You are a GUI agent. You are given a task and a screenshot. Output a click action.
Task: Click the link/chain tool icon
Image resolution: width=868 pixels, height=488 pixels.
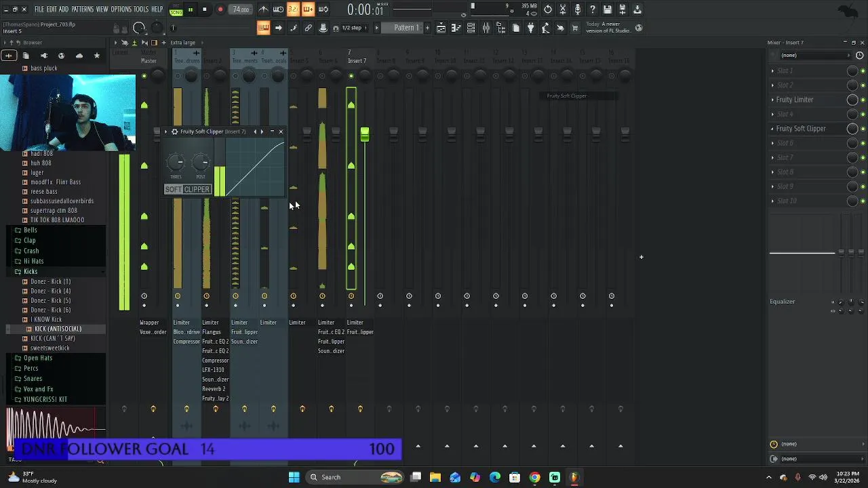[308, 28]
